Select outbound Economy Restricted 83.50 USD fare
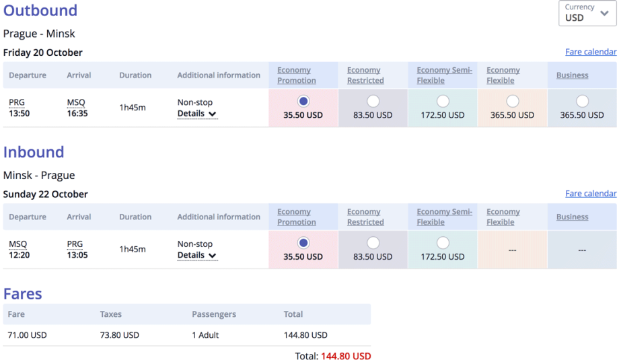 pyautogui.click(x=373, y=101)
